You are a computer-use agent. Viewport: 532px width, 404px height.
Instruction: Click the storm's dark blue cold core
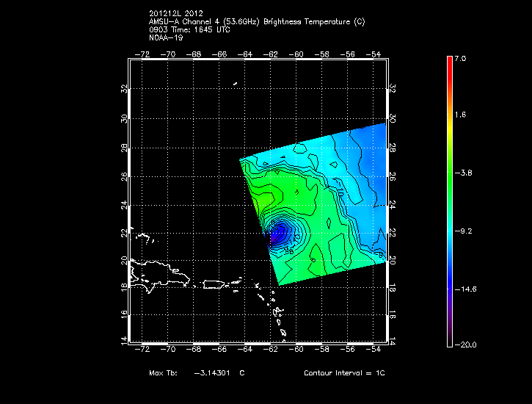280,235
